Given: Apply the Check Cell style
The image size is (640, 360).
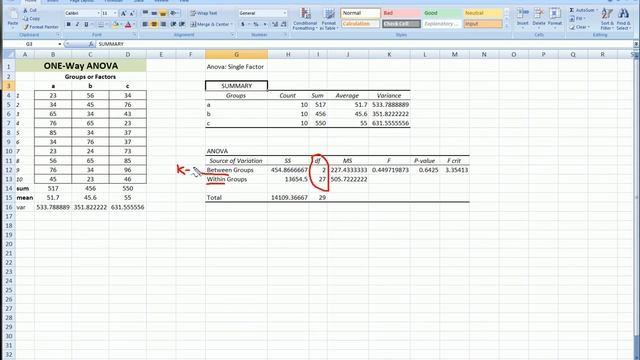Looking at the screenshot, I should click(401, 24).
